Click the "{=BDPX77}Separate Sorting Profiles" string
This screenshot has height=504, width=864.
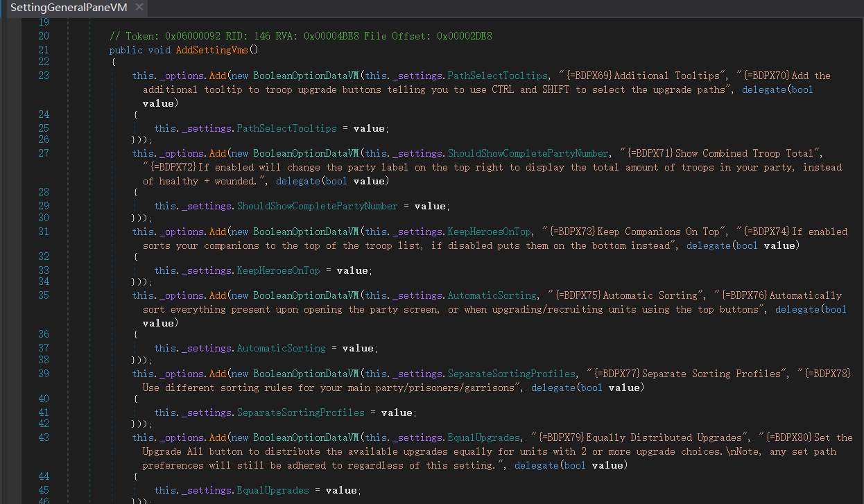click(x=686, y=374)
